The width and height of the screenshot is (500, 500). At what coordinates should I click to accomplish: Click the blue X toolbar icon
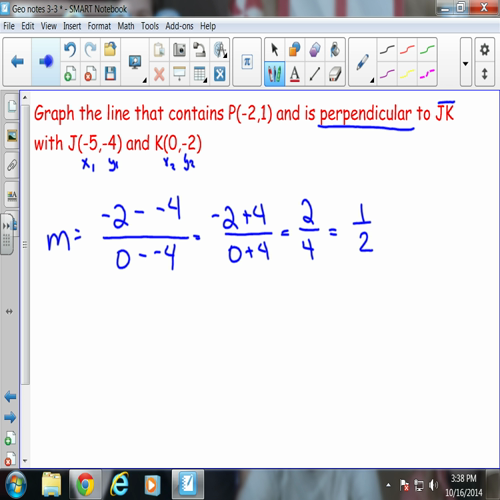point(220,74)
